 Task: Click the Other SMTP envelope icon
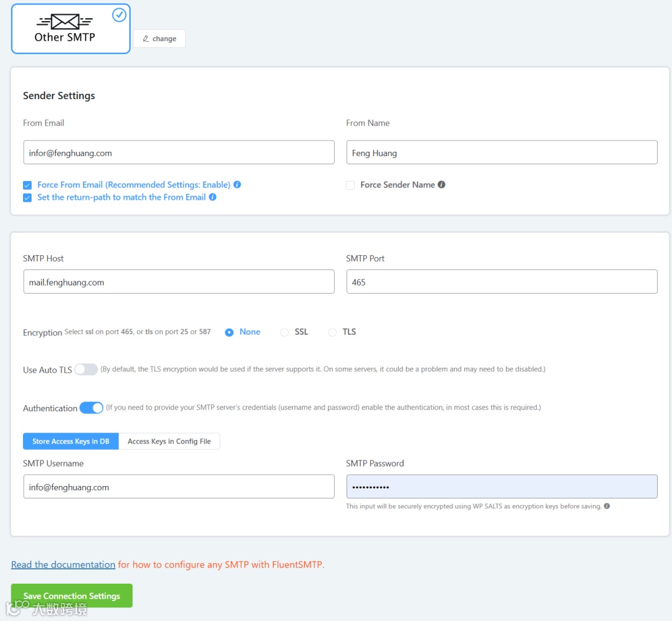(x=65, y=22)
